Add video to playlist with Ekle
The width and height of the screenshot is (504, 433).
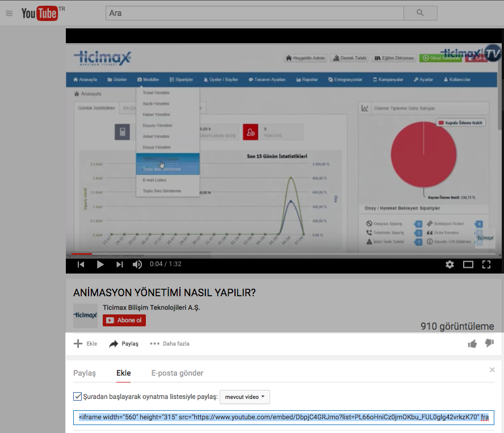(85, 344)
